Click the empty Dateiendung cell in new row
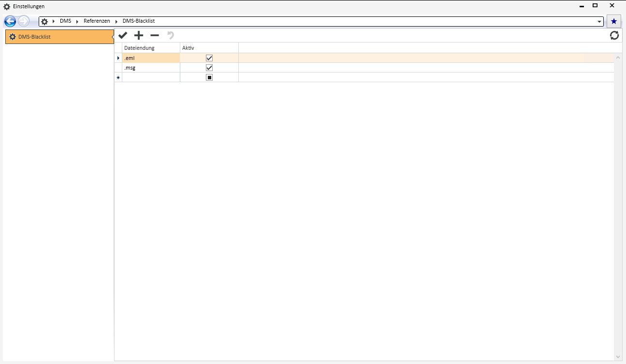The width and height of the screenshot is (626, 364). pos(151,77)
